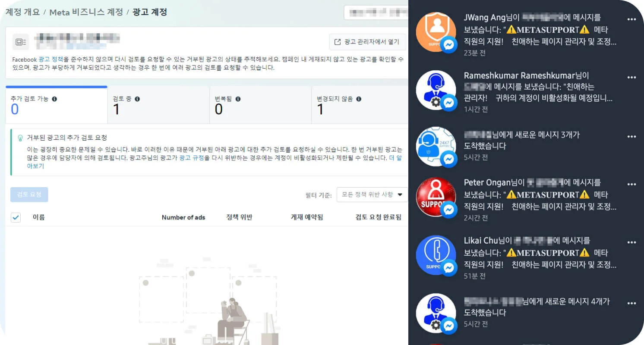
Task: Click the 검토 요청 완료됨 column header
Action: 379,217
